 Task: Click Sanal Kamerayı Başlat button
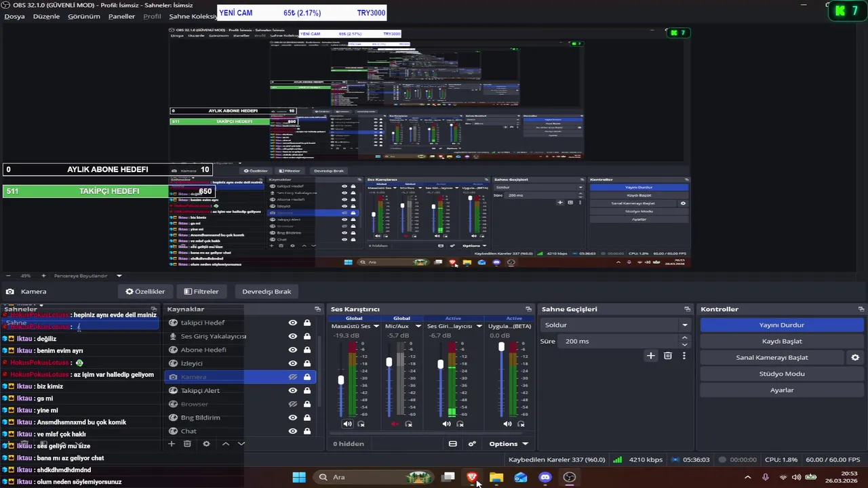pos(772,357)
